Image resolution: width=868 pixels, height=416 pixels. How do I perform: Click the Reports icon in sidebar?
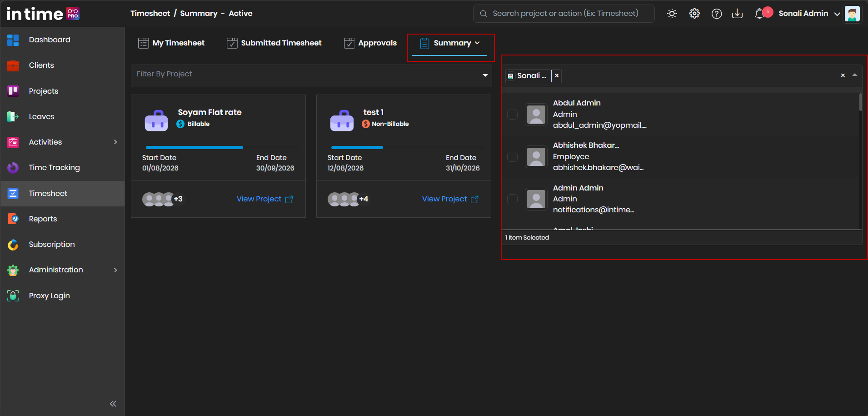13,219
